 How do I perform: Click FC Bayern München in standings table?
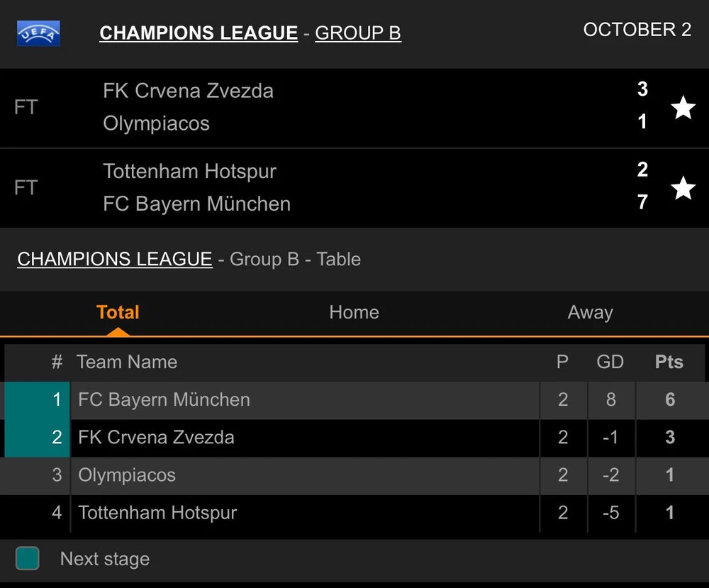pyautogui.click(x=164, y=400)
